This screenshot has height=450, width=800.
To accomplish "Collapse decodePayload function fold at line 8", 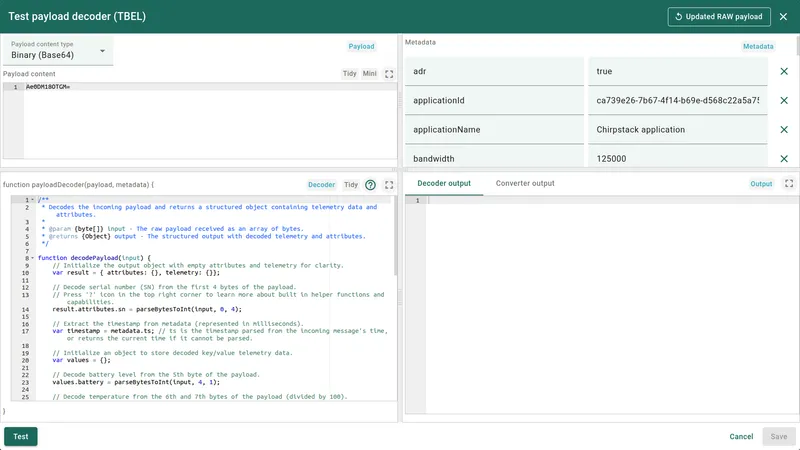I will [33, 258].
